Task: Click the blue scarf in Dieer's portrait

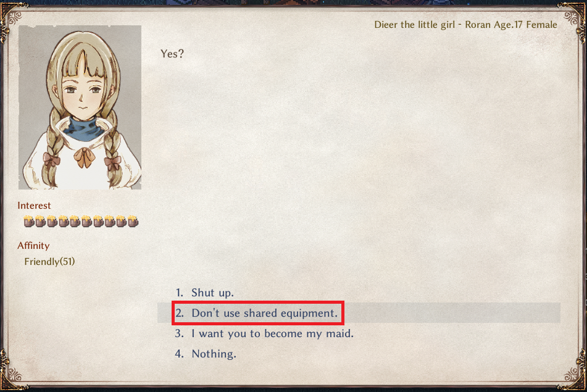Action: [85, 128]
